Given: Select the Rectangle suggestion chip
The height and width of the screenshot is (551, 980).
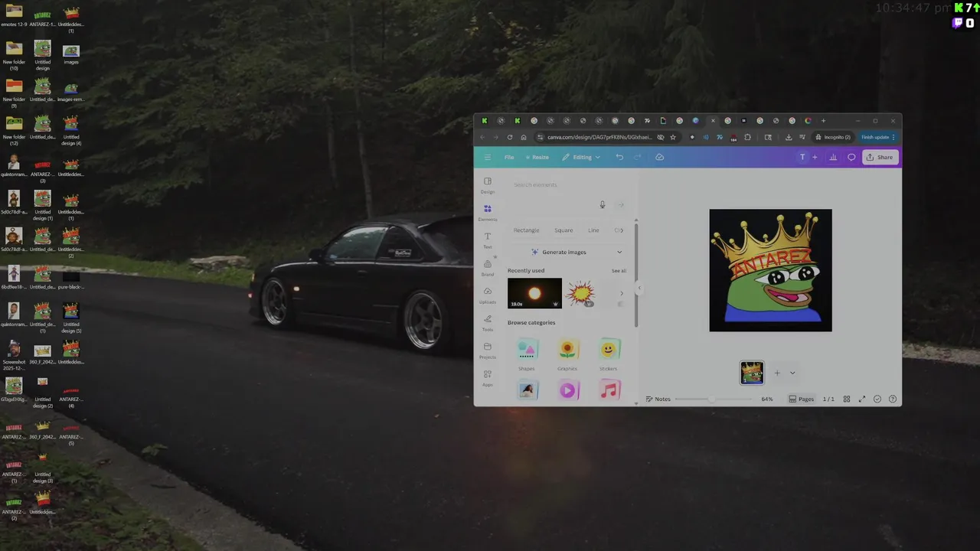Looking at the screenshot, I should pyautogui.click(x=527, y=230).
